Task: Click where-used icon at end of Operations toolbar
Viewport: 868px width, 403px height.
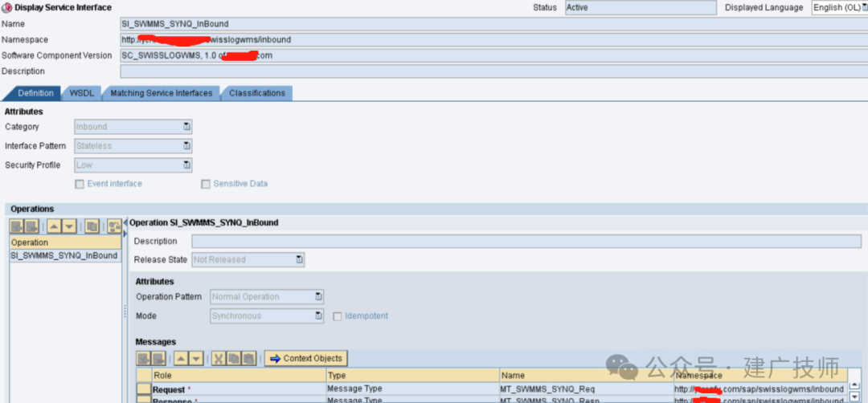Action: pyautogui.click(x=115, y=226)
